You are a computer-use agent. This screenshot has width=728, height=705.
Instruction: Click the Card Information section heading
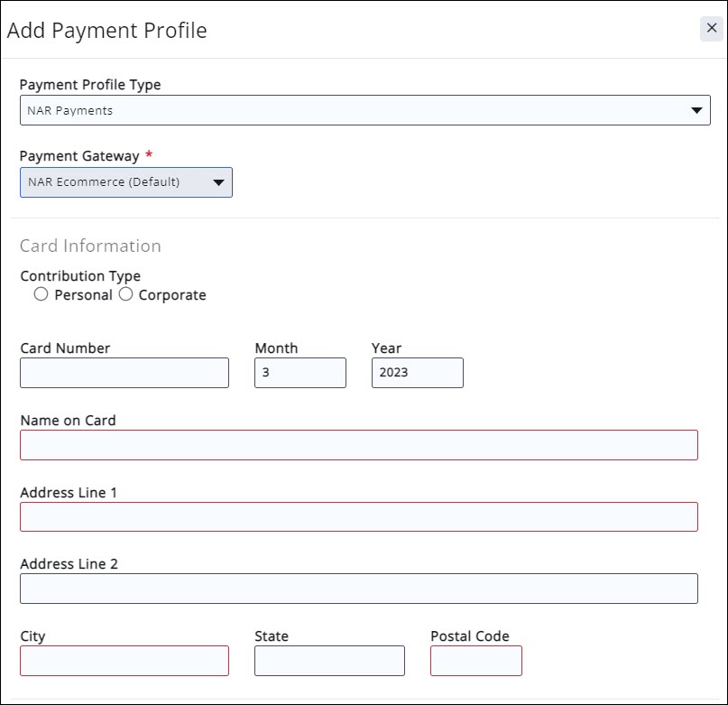pos(90,246)
